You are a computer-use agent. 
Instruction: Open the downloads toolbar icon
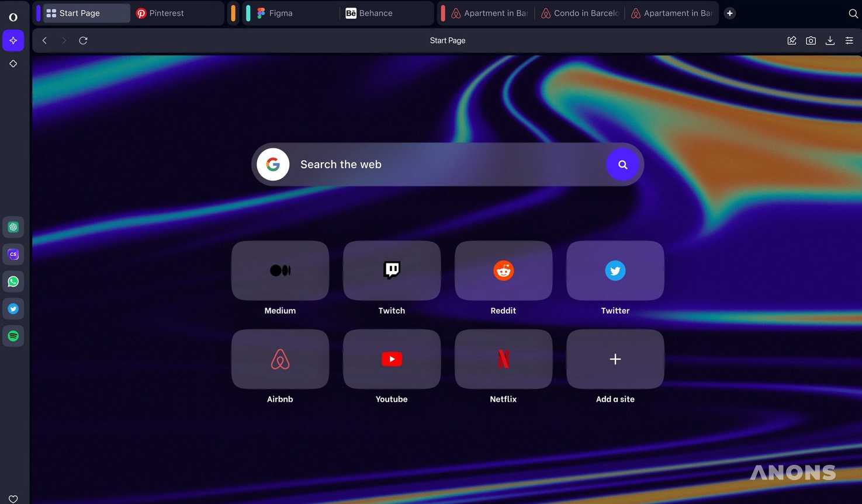click(x=830, y=40)
